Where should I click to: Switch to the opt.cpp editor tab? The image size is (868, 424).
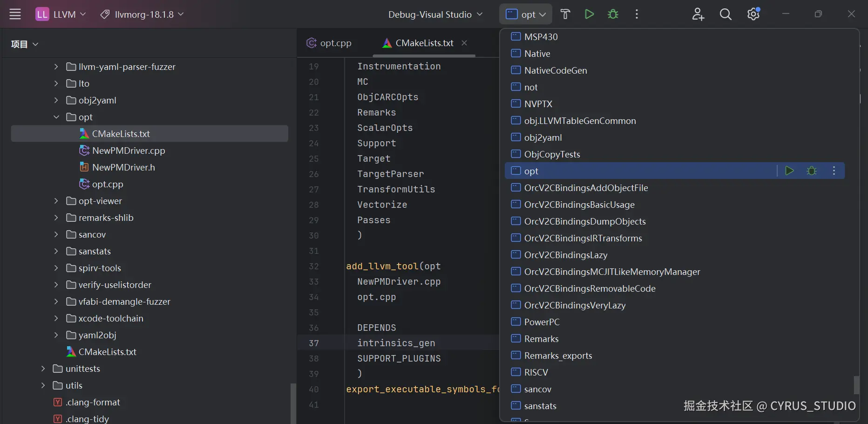click(330, 43)
